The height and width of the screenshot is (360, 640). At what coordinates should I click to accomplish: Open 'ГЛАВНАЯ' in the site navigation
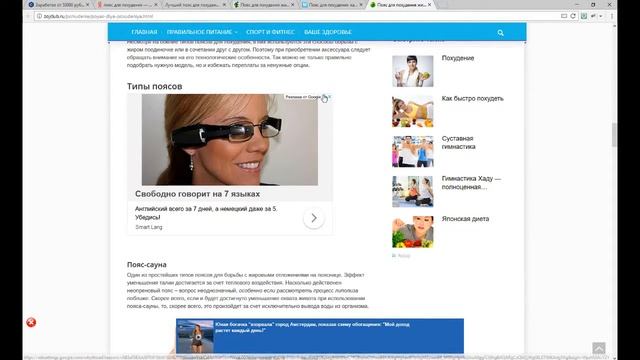pyautogui.click(x=144, y=32)
